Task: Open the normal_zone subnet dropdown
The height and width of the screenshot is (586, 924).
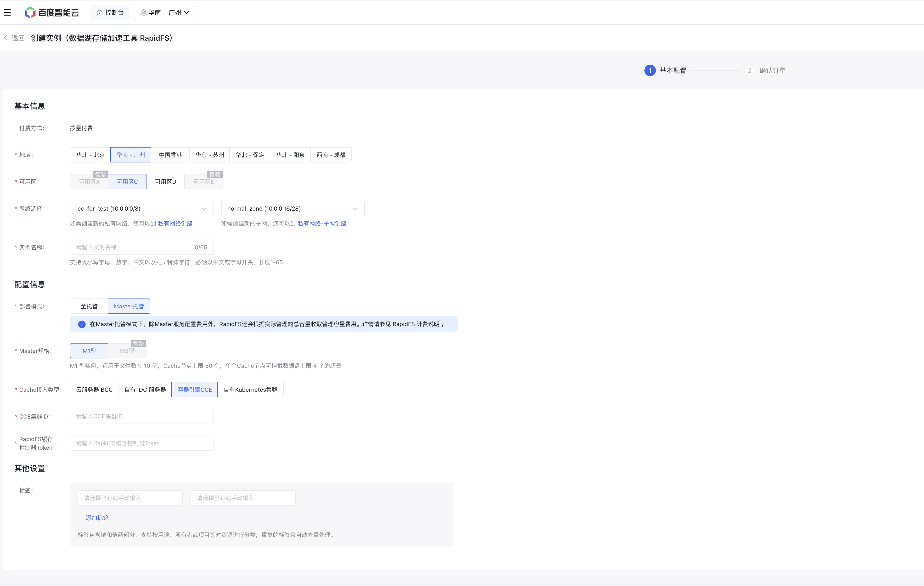Action: pyautogui.click(x=293, y=208)
